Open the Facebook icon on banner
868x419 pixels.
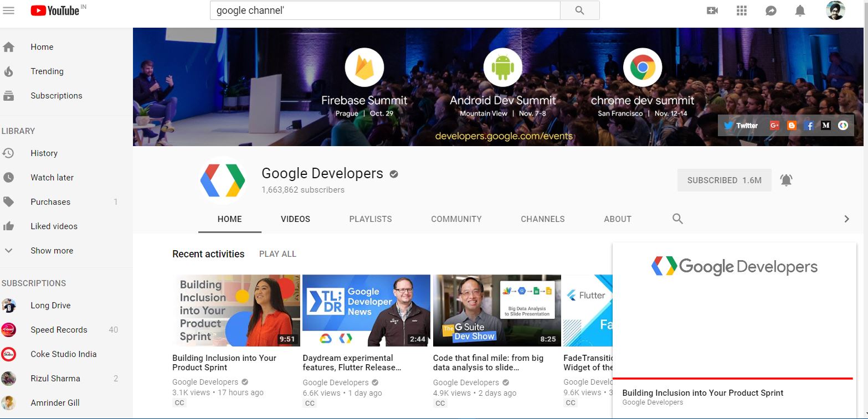click(x=809, y=126)
